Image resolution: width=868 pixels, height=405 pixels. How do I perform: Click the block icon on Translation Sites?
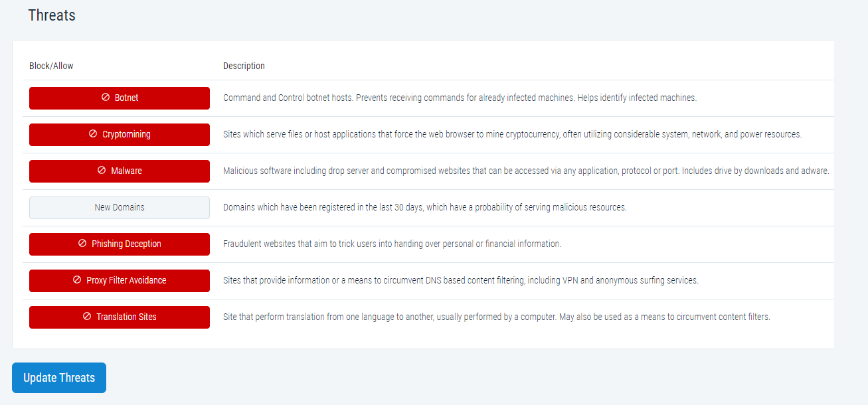click(87, 317)
